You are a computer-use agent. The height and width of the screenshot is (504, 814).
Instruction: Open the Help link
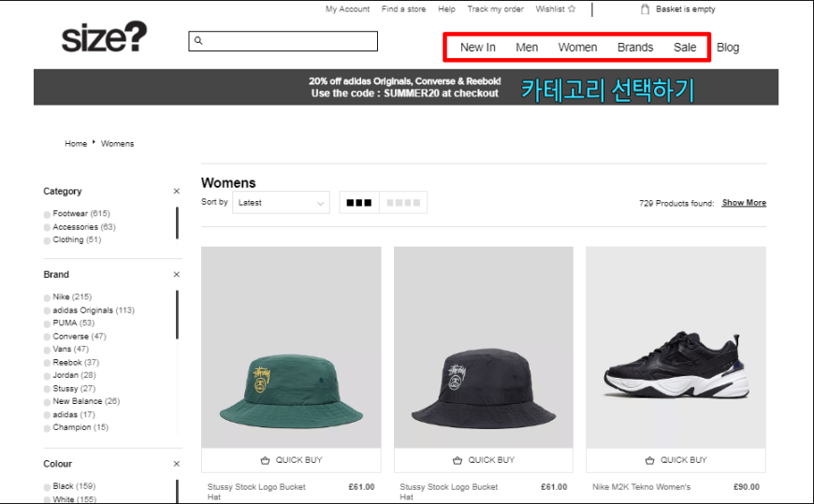tap(446, 8)
